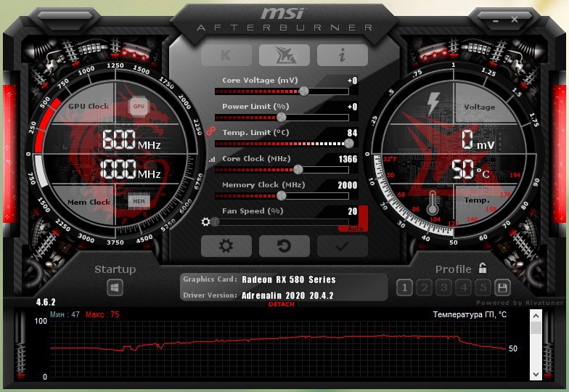569x392 pixels.
Task: Save profile with the floppy disk icon
Action: (502, 287)
